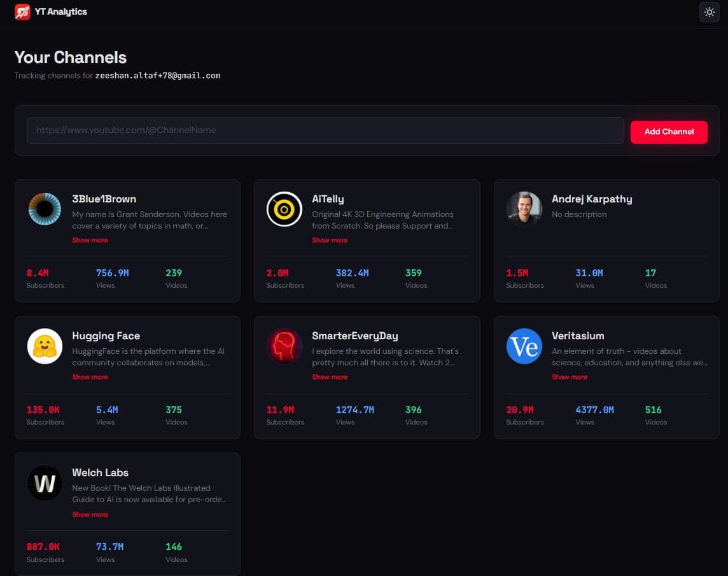Image resolution: width=728 pixels, height=576 pixels.
Task: Expand 3Blue1Brown description with Show more
Action: (90, 240)
